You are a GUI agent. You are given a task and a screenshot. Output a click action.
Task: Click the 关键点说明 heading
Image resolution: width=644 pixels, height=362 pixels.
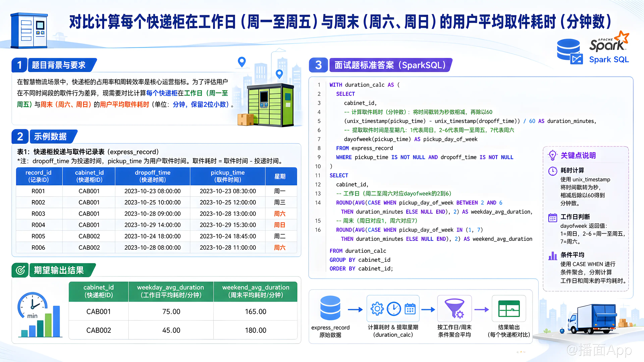(x=578, y=155)
